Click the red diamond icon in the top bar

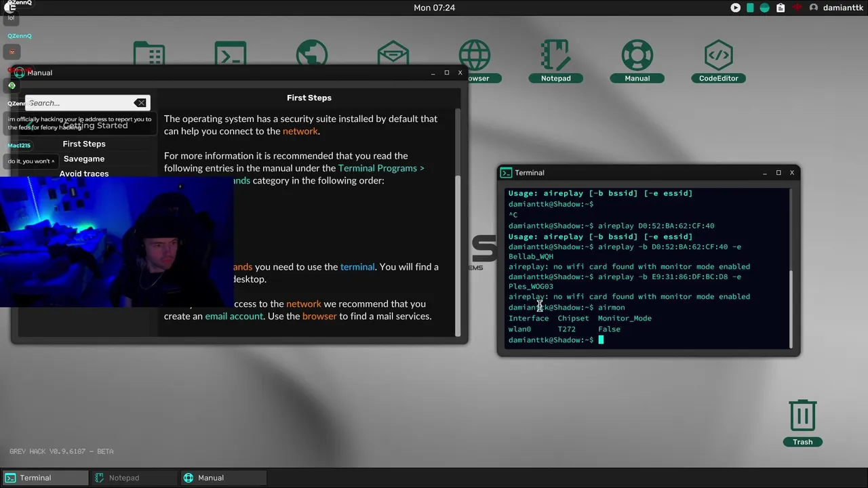coord(797,7)
